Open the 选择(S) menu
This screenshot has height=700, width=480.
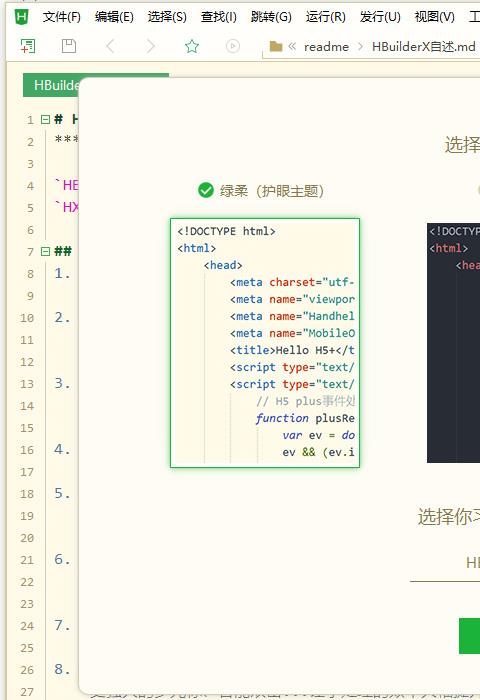pos(167,17)
